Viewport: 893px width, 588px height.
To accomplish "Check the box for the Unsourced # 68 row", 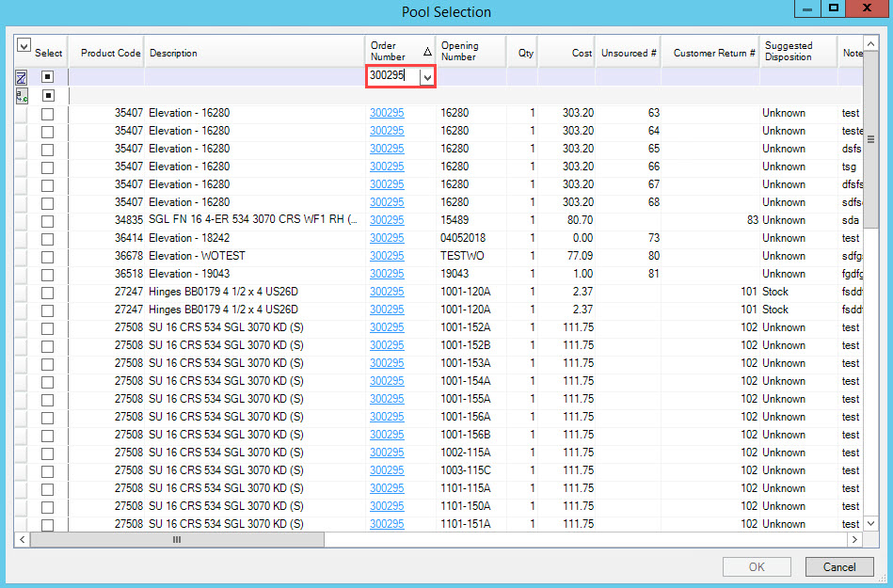I will pyautogui.click(x=48, y=203).
